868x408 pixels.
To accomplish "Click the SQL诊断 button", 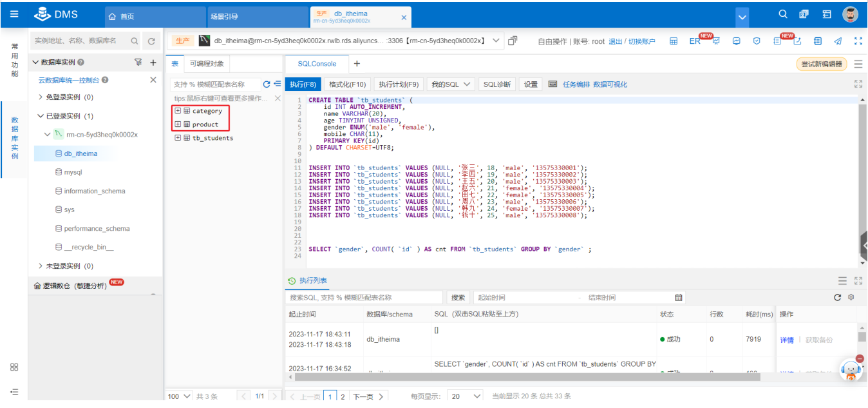I will click(497, 84).
